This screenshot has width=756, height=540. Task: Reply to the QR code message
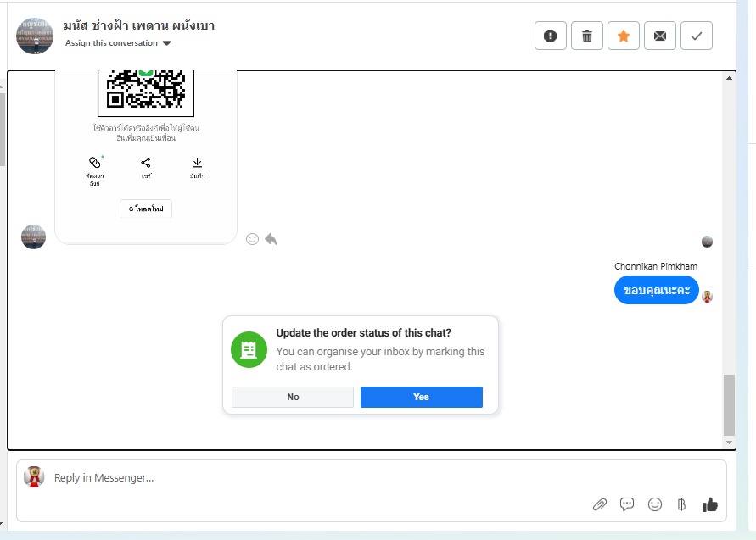pyautogui.click(x=271, y=239)
